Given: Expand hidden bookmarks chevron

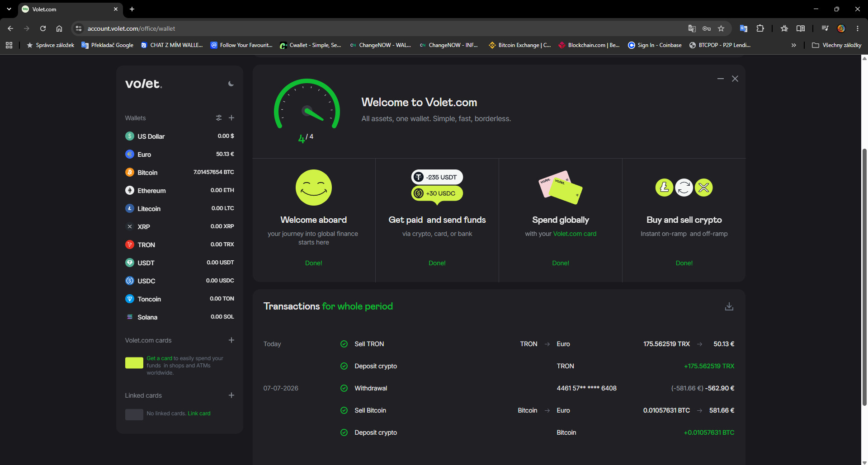Looking at the screenshot, I should (794, 45).
